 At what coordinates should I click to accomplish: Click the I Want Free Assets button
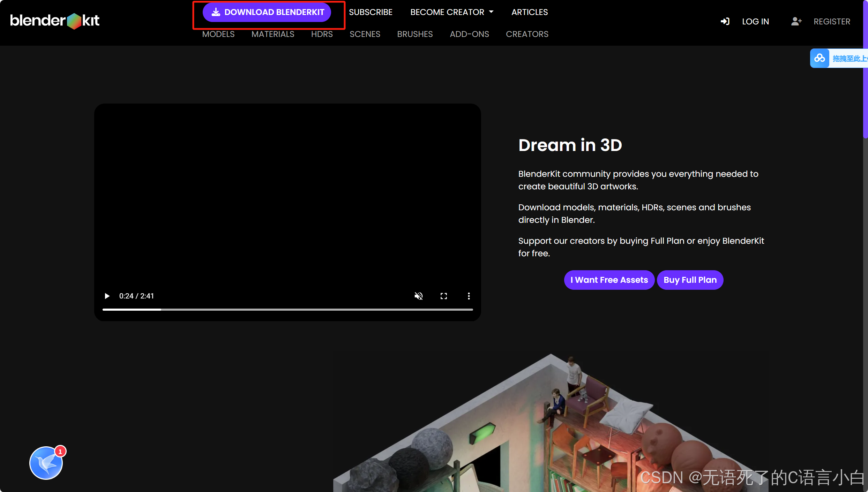(x=609, y=280)
